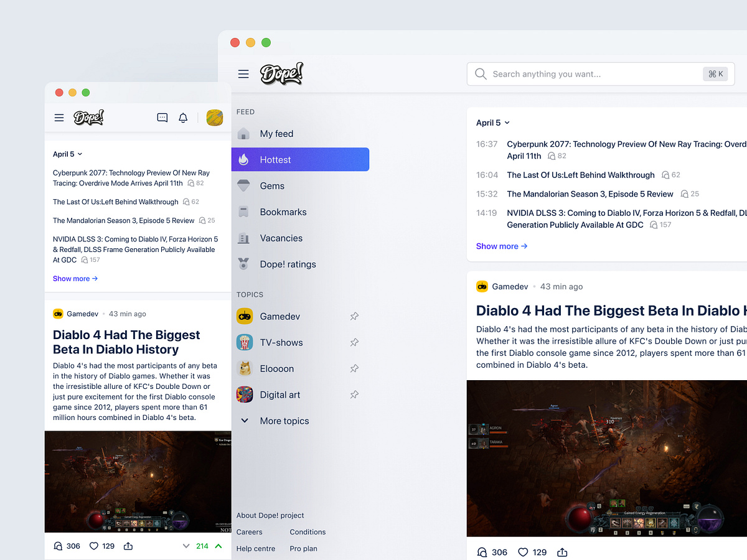
Task: Open the Help centre page
Action: click(x=256, y=548)
